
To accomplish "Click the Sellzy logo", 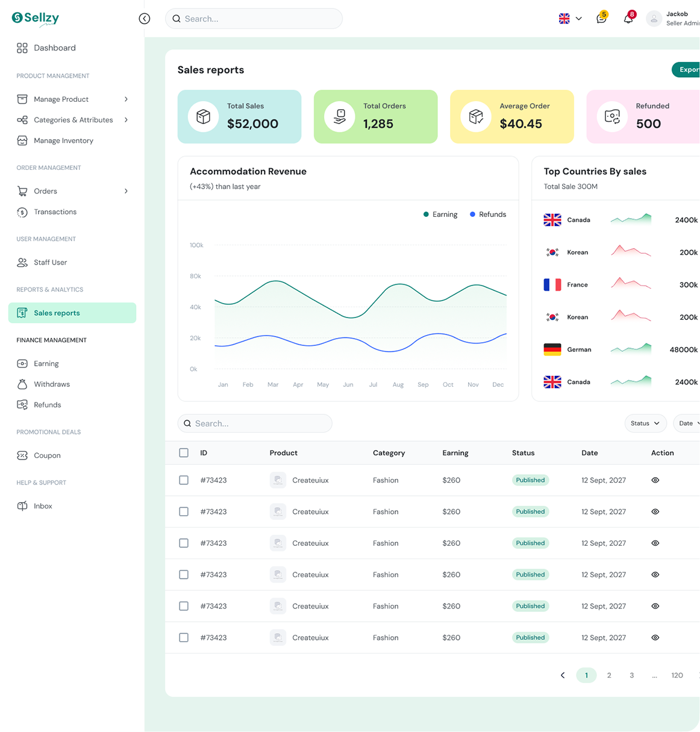I will click(36, 19).
